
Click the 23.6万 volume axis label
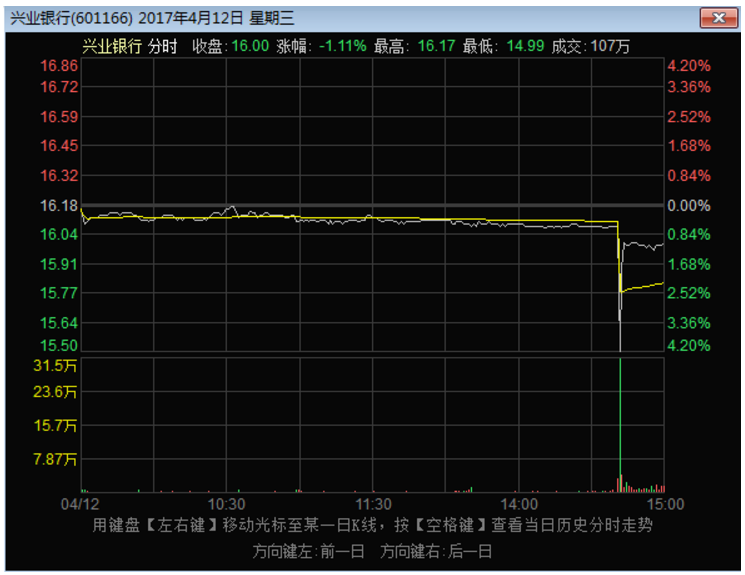pyautogui.click(x=55, y=392)
